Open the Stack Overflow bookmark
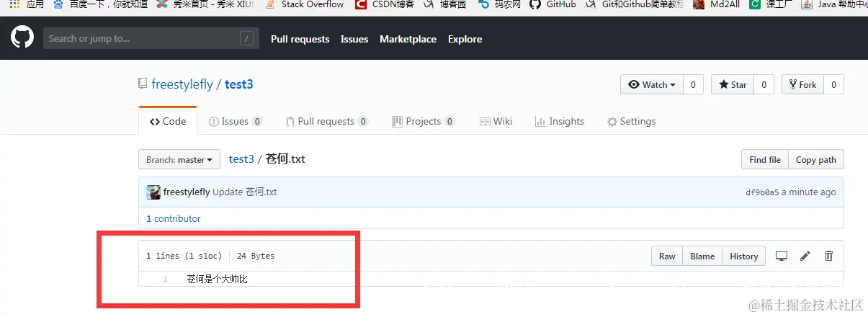868x317 pixels. tap(305, 4)
